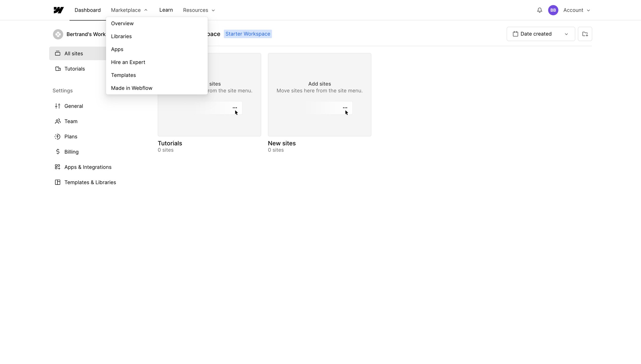Click the Starter Workspace badge
Image resolution: width=641 pixels, height=364 pixels.
pos(248,34)
